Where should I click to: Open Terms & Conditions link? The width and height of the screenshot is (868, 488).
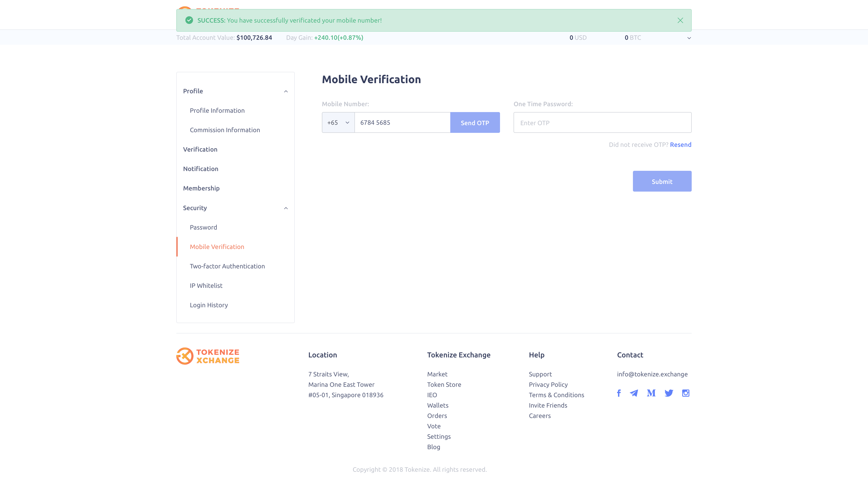pyautogui.click(x=556, y=395)
